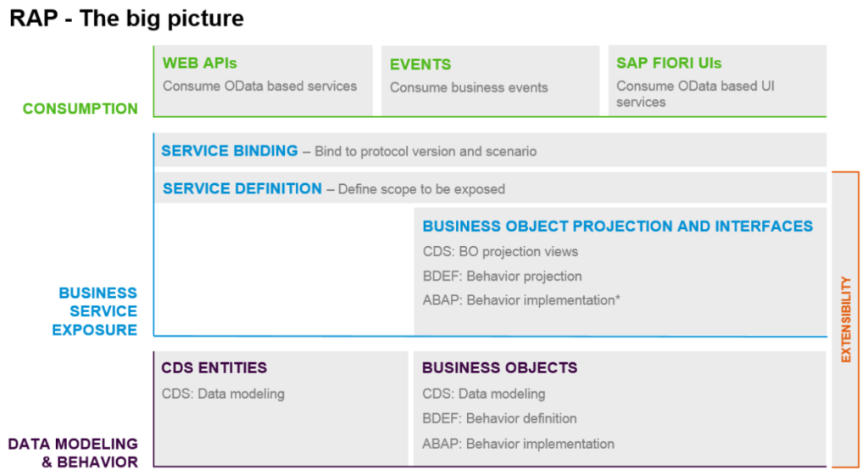
Task: Select "Define scope to be exposed" text
Action: coord(421,189)
